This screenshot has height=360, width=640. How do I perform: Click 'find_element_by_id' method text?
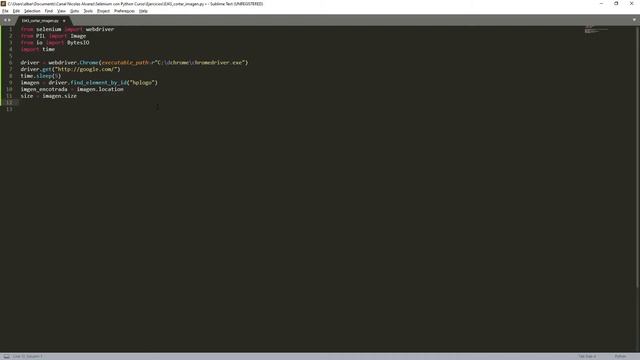point(98,82)
